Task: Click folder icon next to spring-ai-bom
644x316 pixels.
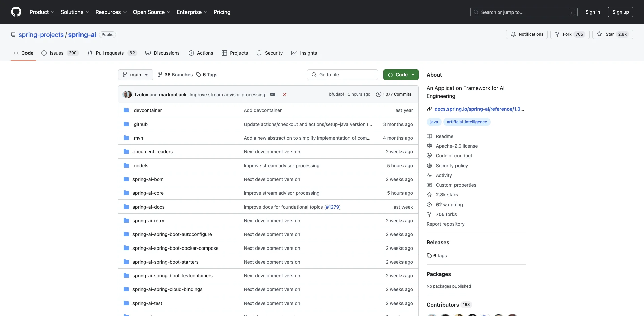Action: coord(126,179)
